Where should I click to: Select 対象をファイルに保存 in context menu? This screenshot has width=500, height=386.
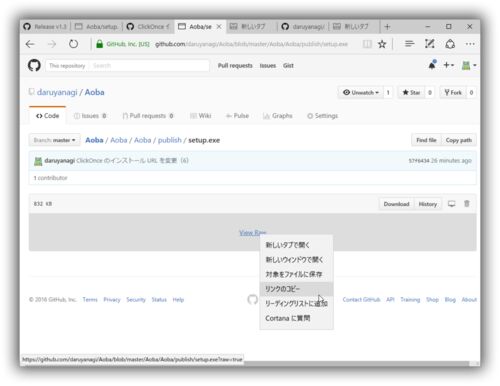pyautogui.click(x=296, y=274)
